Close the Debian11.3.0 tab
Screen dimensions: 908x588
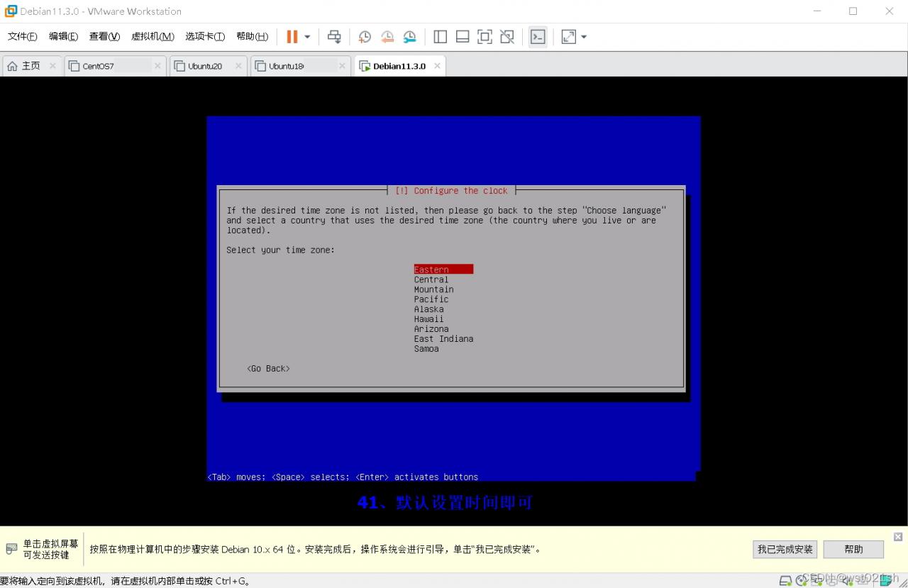coord(437,66)
